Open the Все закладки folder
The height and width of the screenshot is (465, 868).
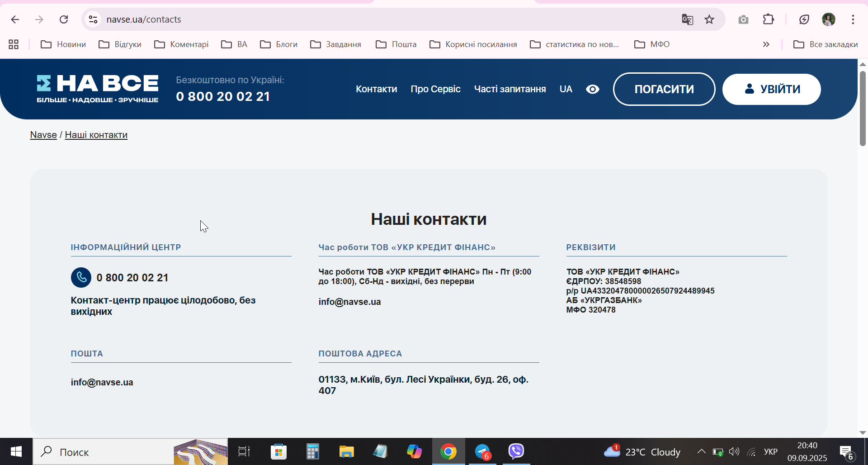coord(826,44)
